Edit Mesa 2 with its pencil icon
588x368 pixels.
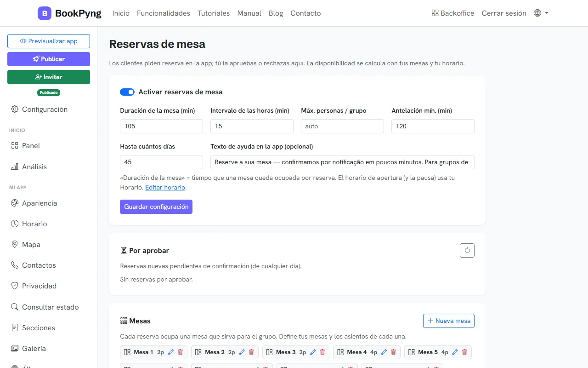[x=242, y=352]
